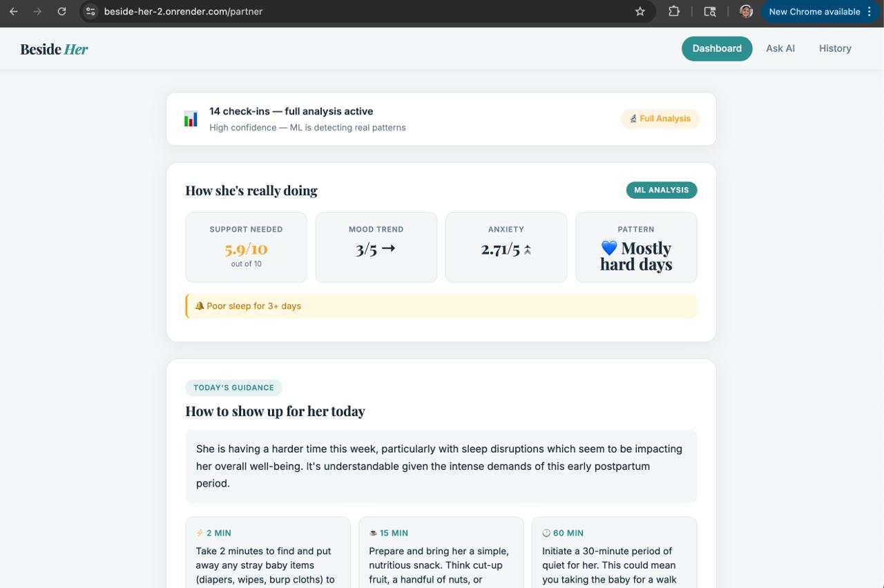Click the Beside Her logo
The image size is (884, 588).
click(54, 49)
